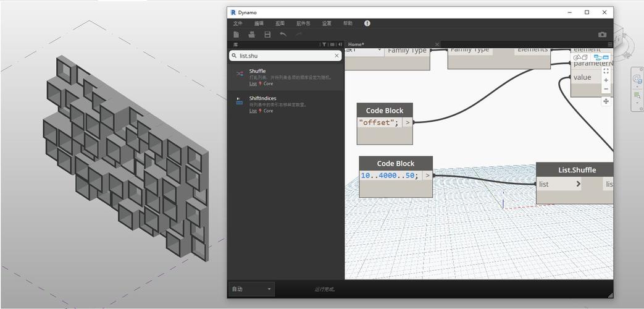Click the Undo arrow in Dynamo toolbar
The width and height of the screenshot is (644, 309).
point(283,35)
